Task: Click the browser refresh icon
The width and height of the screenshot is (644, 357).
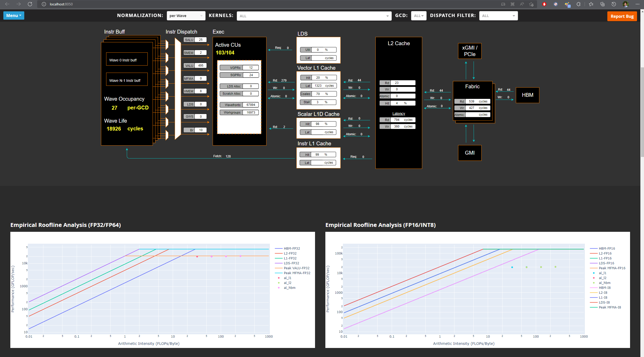Action: pos(30,4)
